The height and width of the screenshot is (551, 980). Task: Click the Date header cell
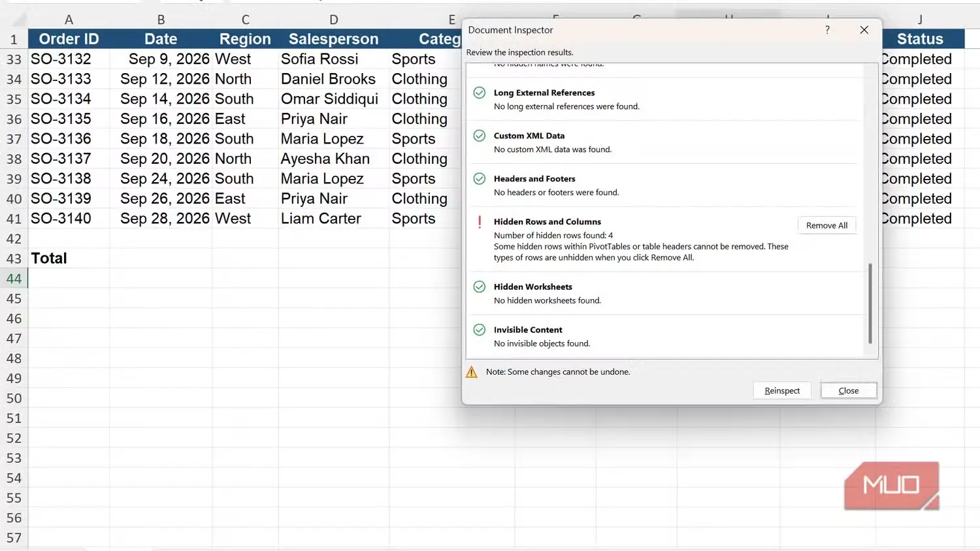(x=161, y=39)
